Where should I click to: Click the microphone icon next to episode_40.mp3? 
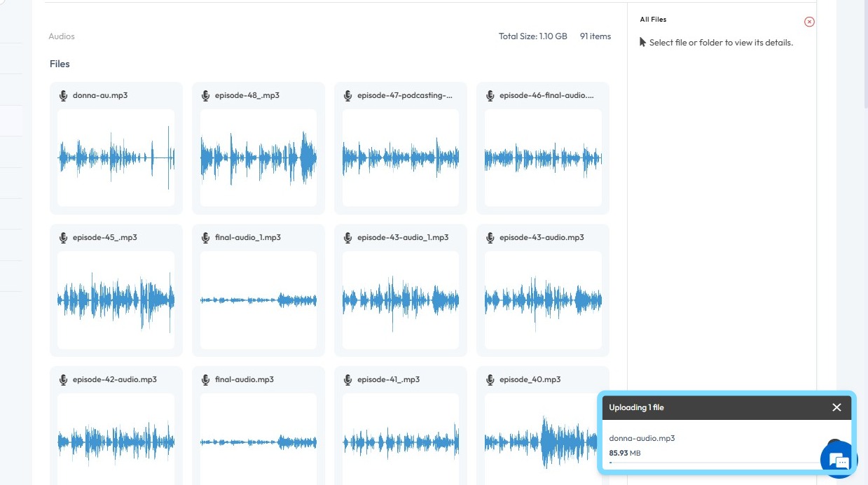click(x=490, y=379)
